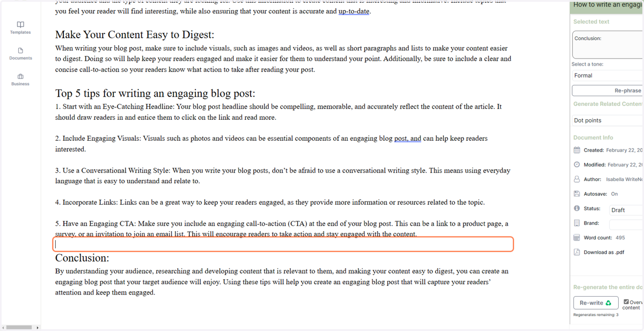Open the Status dropdown showing Draft
Viewport: 644px width, 331px height.
(x=626, y=210)
